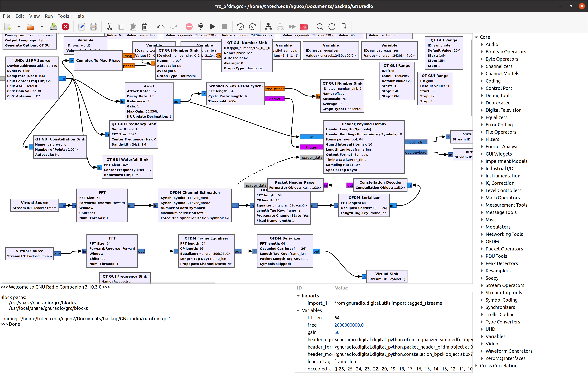Image resolution: width=588 pixels, height=373 pixels.
Task: Stop the running flow graph
Action: [x=224, y=27]
